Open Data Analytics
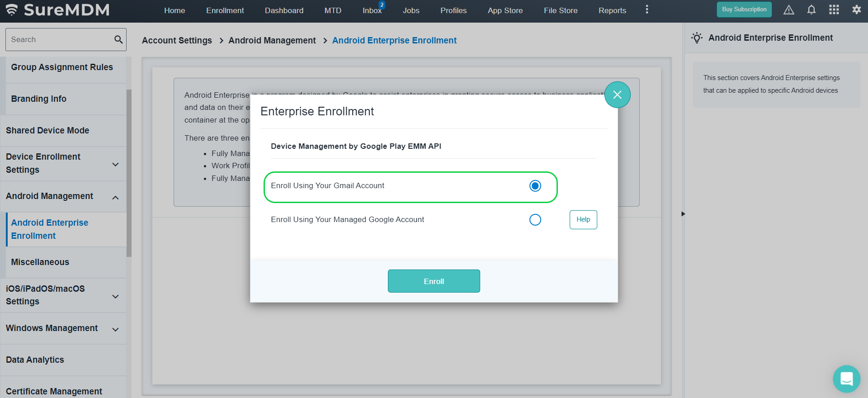This screenshot has height=398, width=868. click(63, 360)
